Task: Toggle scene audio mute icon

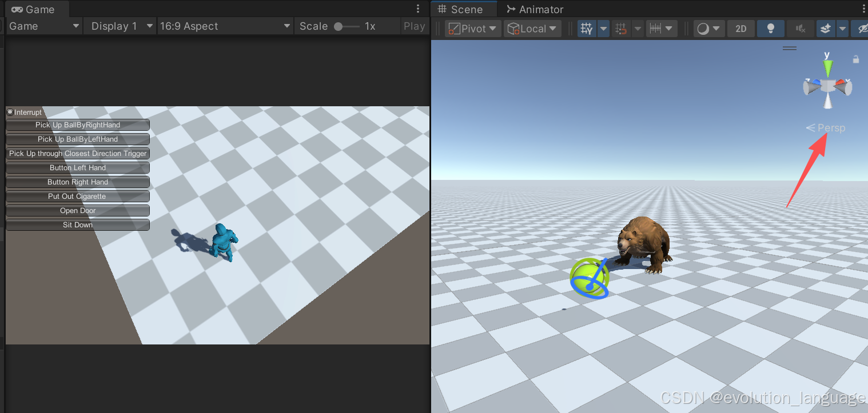Action: [x=800, y=29]
